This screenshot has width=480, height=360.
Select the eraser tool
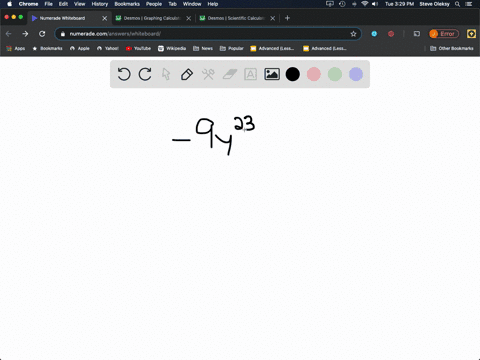coord(230,74)
